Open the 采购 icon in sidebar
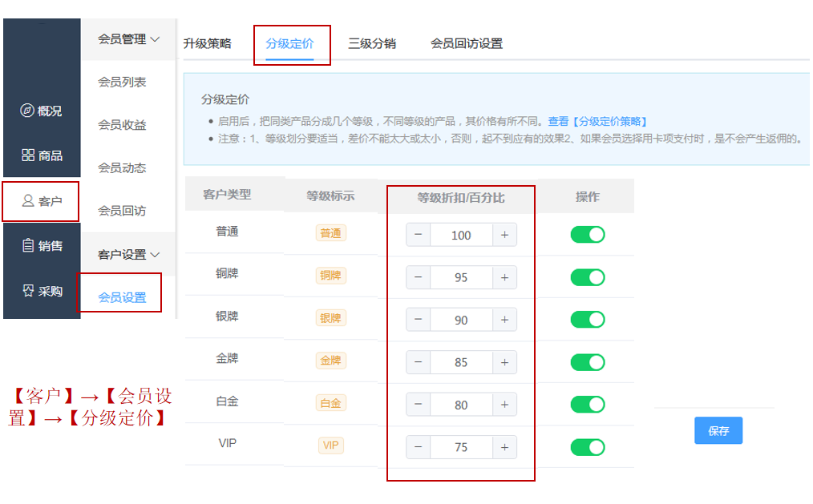The height and width of the screenshot is (504, 813). pyautogui.click(x=28, y=291)
